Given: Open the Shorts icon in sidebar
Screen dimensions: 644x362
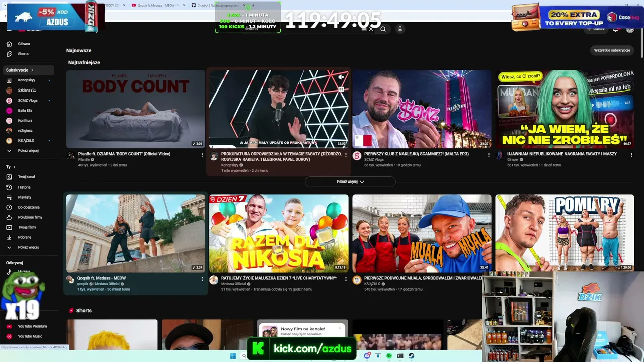Looking at the screenshot, I should 9,54.
